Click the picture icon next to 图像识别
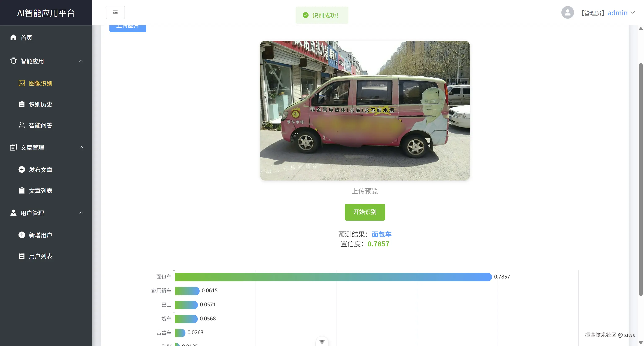 tap(22, 83)
